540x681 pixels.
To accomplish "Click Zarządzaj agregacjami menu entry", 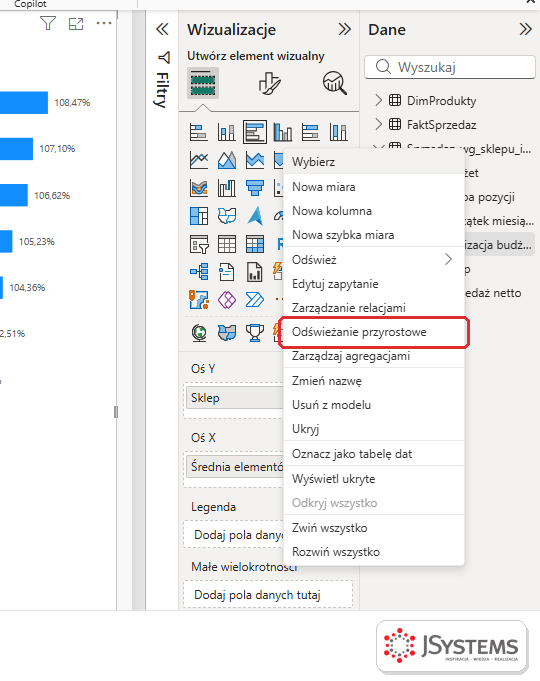I will [x=374, y=356].
